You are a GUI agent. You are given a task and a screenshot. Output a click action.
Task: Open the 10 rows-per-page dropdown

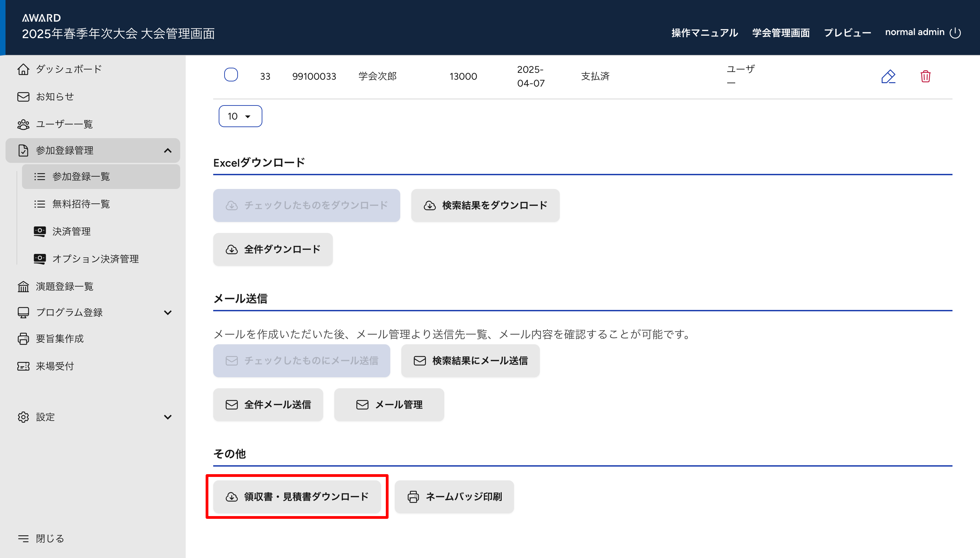point(240,116)
